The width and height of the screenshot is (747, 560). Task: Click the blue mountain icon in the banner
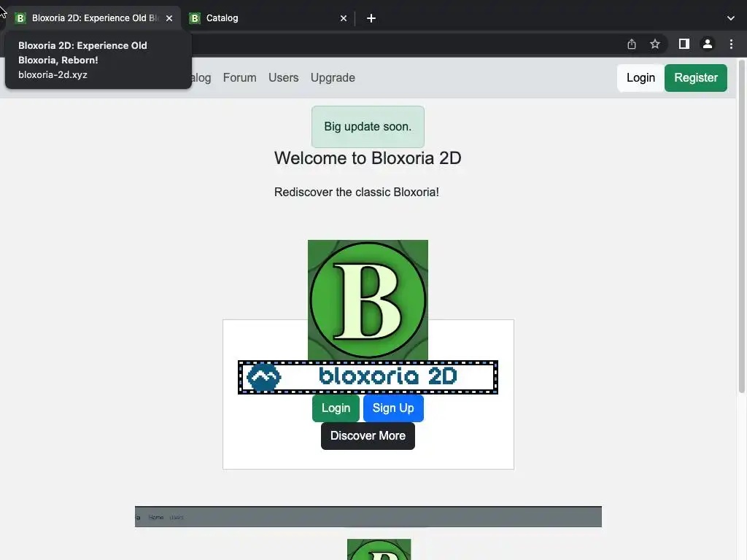point(263,377)
